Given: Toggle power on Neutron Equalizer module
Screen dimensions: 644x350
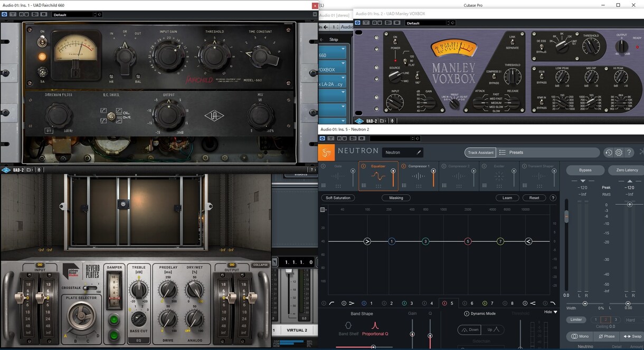Looking at the screenshot, I should tap(363, 166).
